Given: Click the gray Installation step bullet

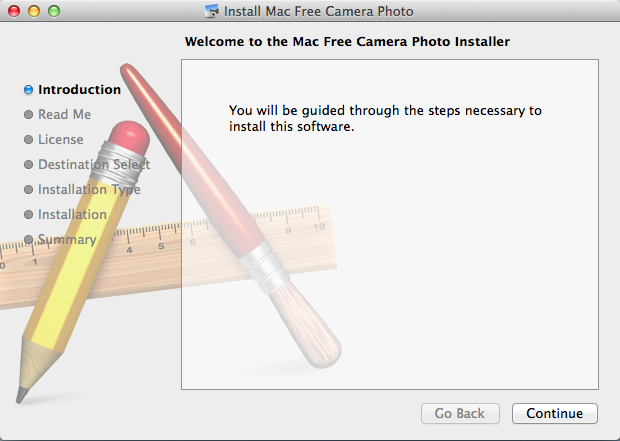Looking at the screenshot, I should 28,214.
